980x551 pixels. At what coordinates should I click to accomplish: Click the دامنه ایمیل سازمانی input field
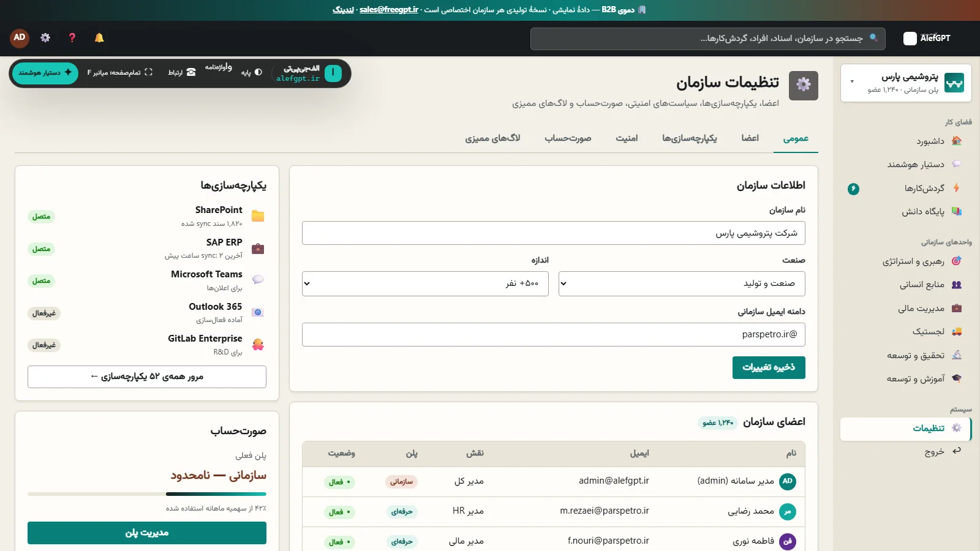[554, 335]
